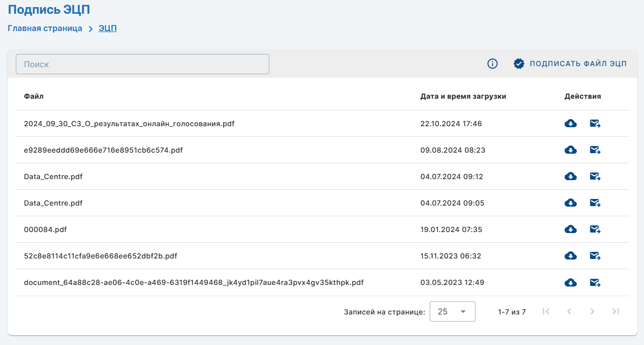Download the document_64a88c28 PDF file
Screen dimensions: 644x345
click(x=571, y=282)
